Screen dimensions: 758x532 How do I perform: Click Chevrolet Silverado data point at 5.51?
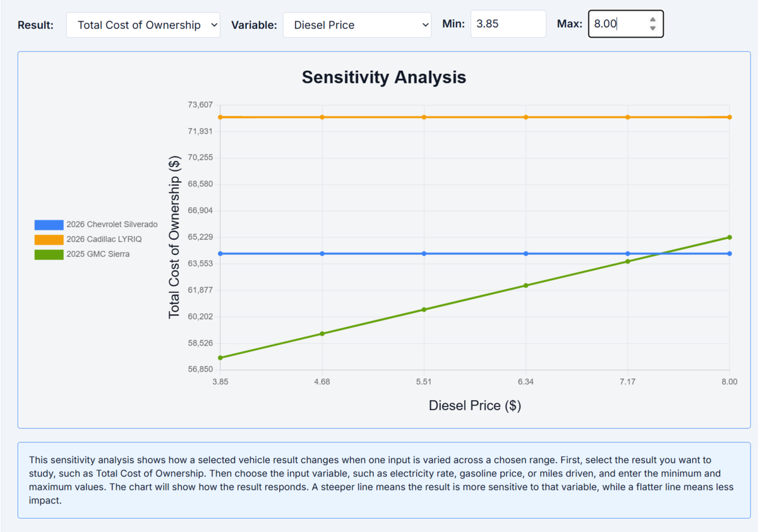(x=424, y=254)
